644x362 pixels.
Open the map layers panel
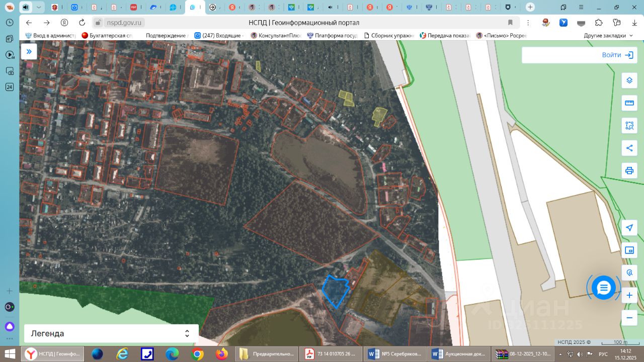click(629, 80)
